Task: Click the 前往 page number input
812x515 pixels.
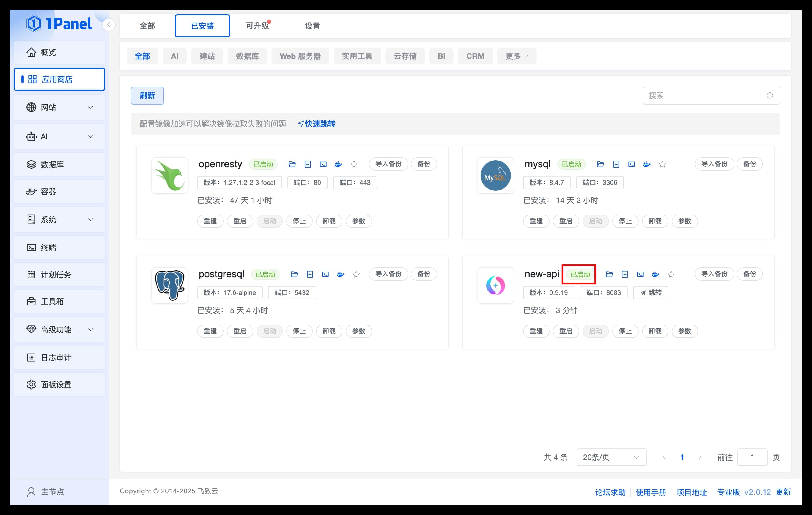Action: (753, 457)
